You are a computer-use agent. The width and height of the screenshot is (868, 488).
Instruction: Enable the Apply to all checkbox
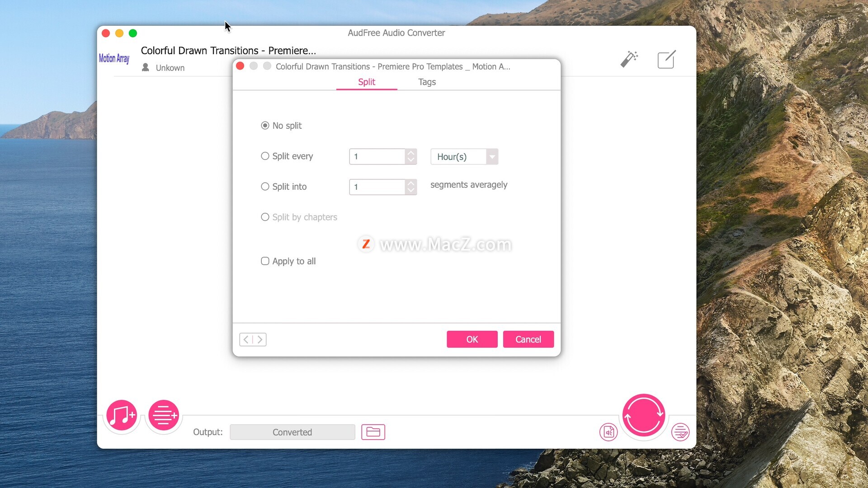265,261
